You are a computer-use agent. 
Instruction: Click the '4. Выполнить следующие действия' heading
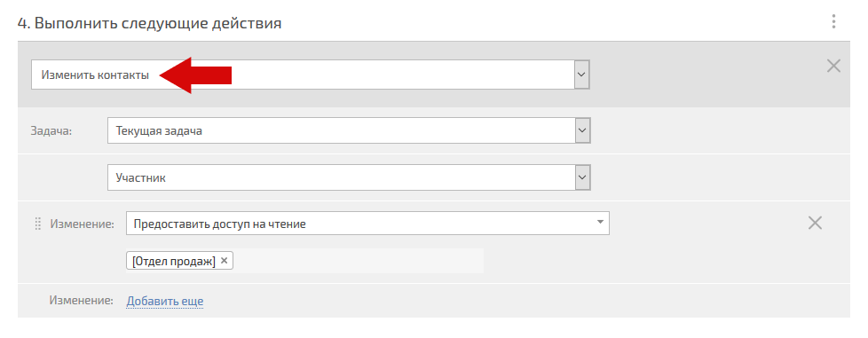coord(149,24)
